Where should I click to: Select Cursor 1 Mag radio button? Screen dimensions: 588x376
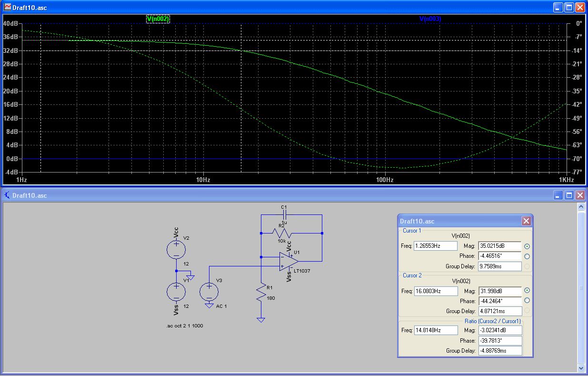click(527, 246)
